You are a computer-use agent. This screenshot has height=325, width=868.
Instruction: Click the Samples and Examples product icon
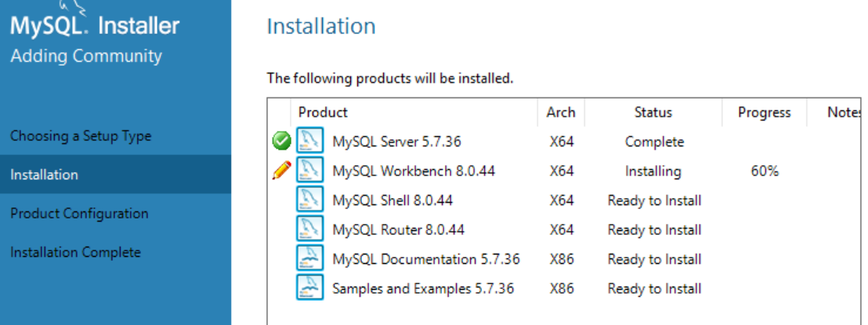coord(310,288)
